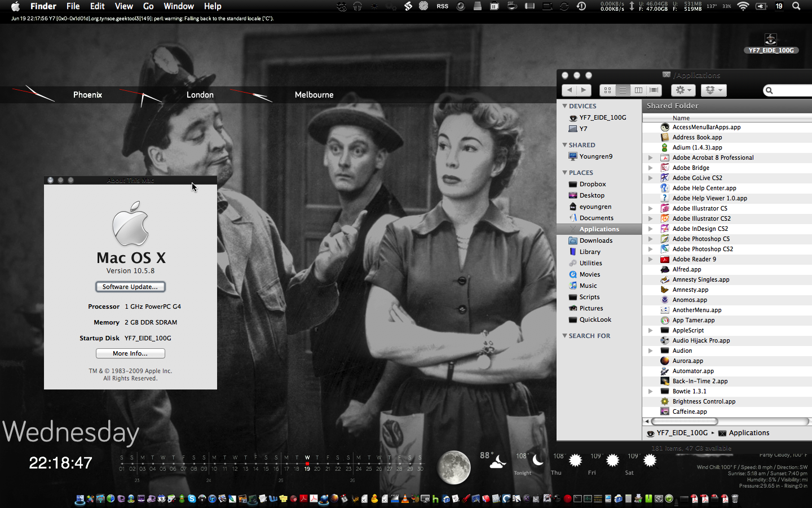Select Brightness Control.app in the list

pos(727,401)
